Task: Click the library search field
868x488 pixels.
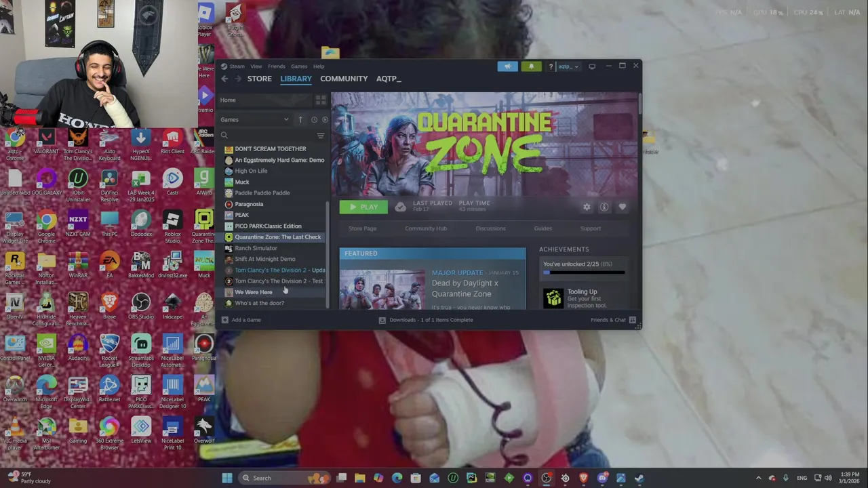Action: coord(267,136)
